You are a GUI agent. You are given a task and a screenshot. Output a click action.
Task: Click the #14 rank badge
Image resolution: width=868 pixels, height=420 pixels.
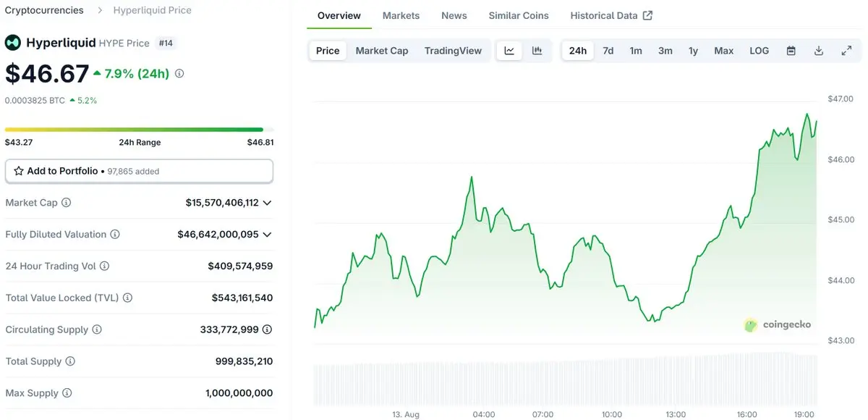pyautogui.click(x=166, y=43)
